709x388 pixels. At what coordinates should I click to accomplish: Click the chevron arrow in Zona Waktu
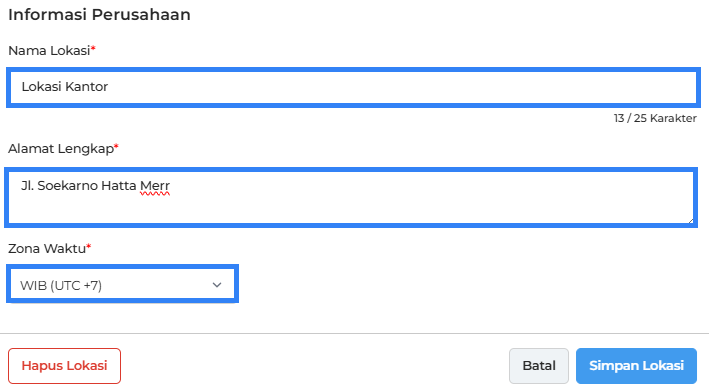coord(217,285)
